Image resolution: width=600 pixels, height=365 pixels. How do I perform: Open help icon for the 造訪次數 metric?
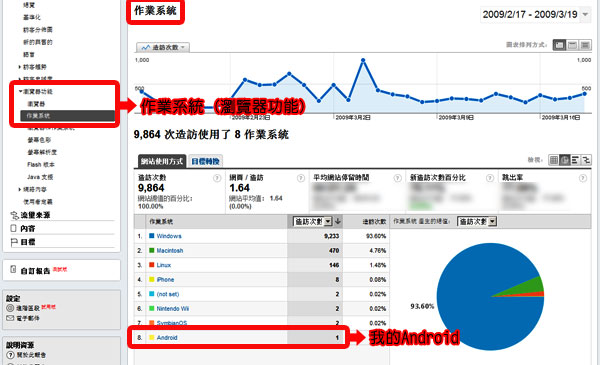coord(217,178)
